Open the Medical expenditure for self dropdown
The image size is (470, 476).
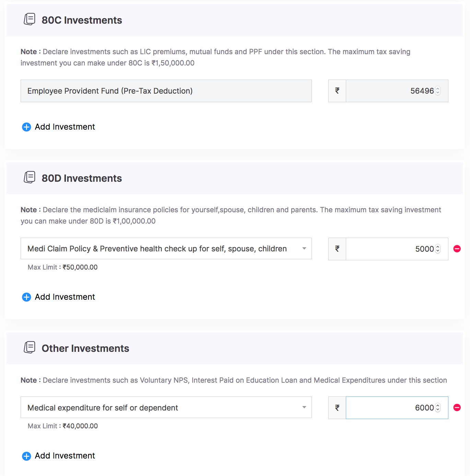(166, 407)
